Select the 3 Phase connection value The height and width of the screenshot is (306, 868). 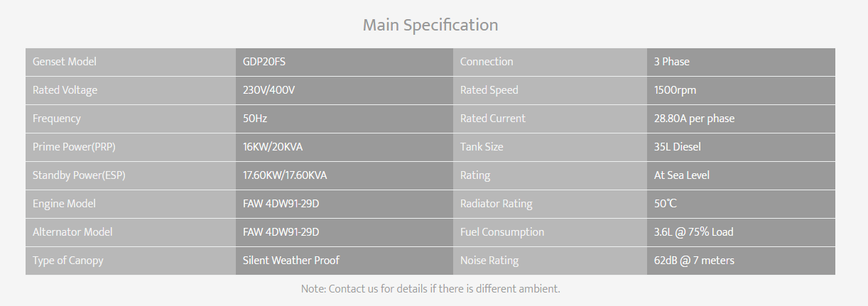click(672, 62)
